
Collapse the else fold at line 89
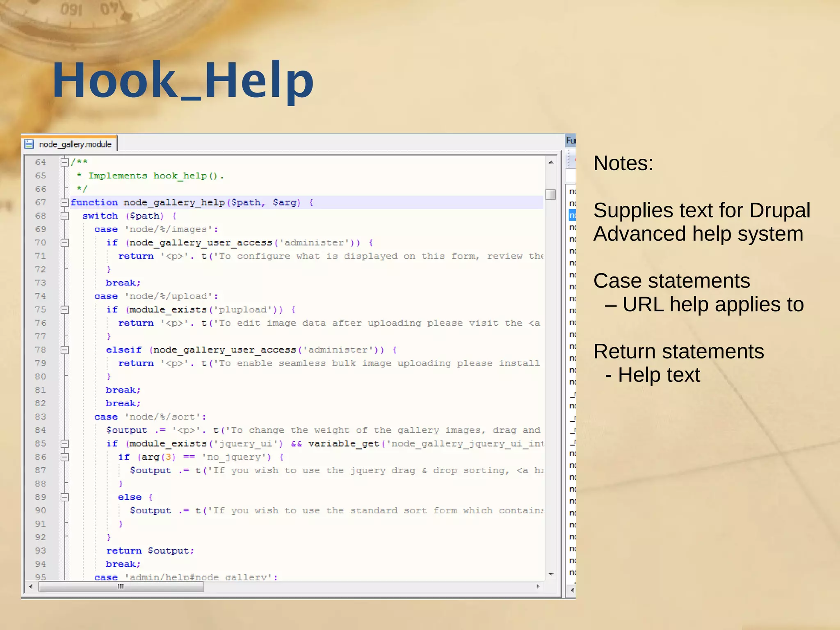click(x=64, y=497)
